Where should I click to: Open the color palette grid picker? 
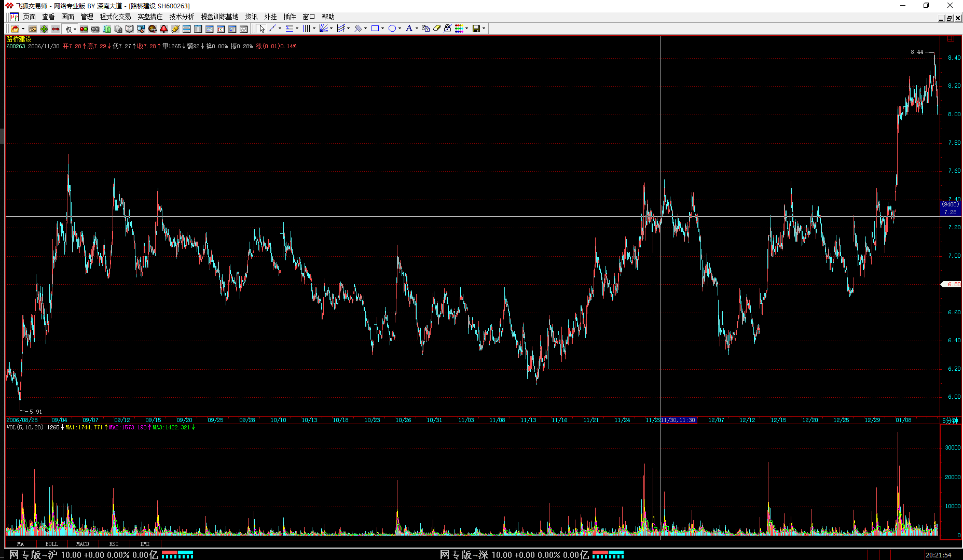tap(459, 29)
